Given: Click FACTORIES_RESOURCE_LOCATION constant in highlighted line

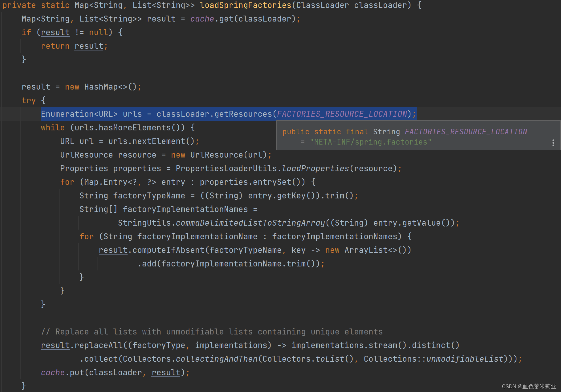Looking at the screenshot, I should click(342, 114).
